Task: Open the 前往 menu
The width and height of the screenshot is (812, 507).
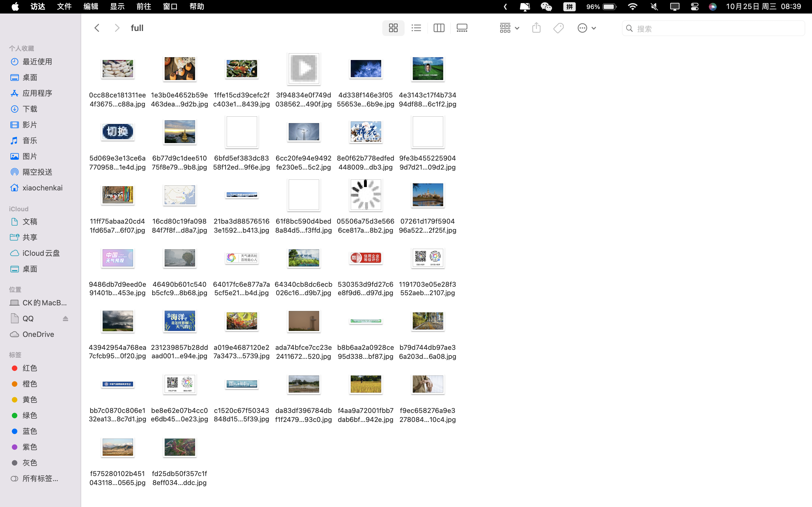Action: (x=144, y=7)
